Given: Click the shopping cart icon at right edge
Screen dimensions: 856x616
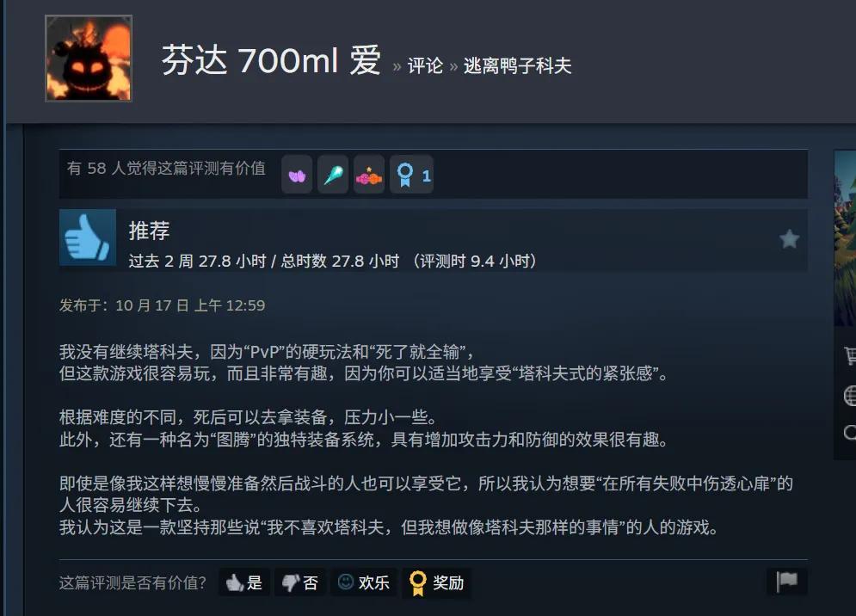Looking at the screenshot, I should 849,355.
